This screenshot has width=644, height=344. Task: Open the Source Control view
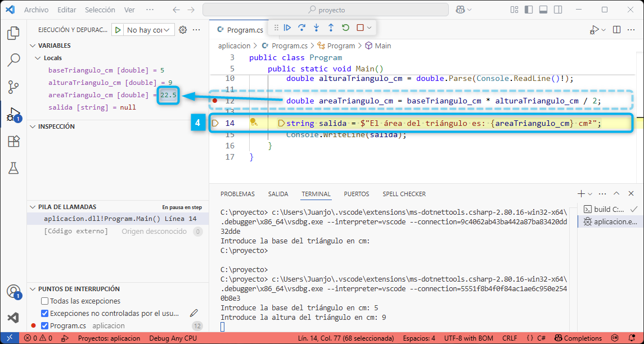coord(13,88)
